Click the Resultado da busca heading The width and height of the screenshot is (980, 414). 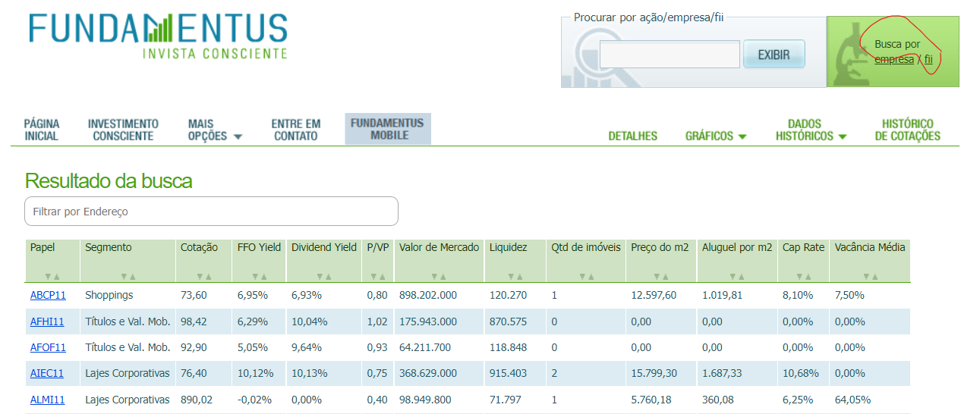pyautogui.click(x=109, y=181)
